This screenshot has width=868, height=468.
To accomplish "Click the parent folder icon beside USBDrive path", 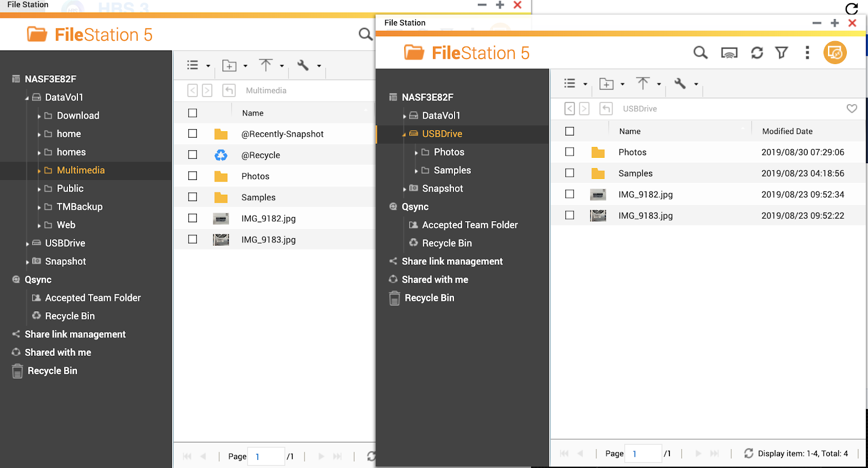I will click(606, 108).
